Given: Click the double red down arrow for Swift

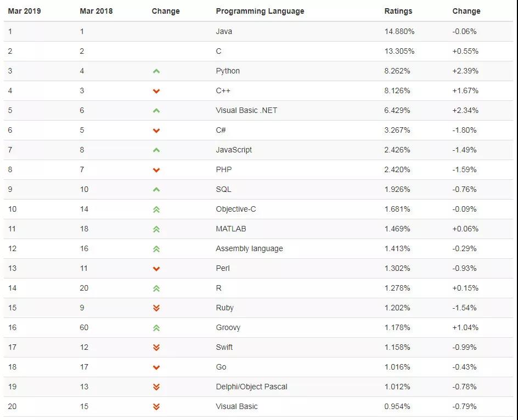Looking at the screenshot, I should pyautogui.click(x=156, y=348).
